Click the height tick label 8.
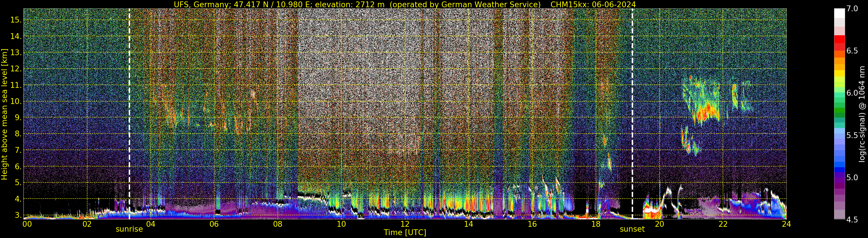Image resolution: width=868 pixels, height=238 pixels. [x=18, y=134]
